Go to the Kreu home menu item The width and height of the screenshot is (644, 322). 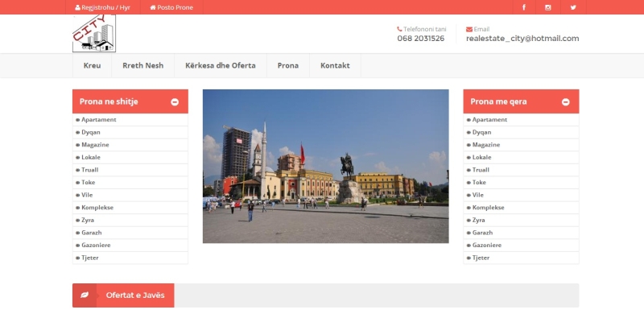tap(92, 65)
